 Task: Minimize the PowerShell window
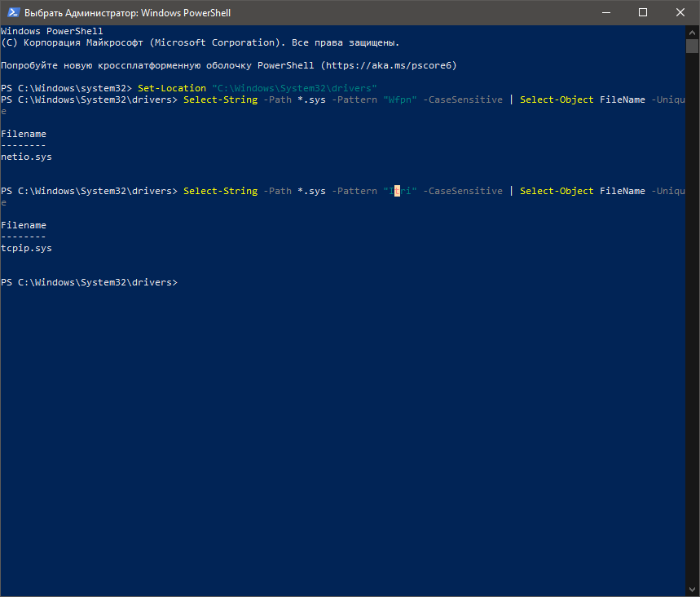click(605, 12)
